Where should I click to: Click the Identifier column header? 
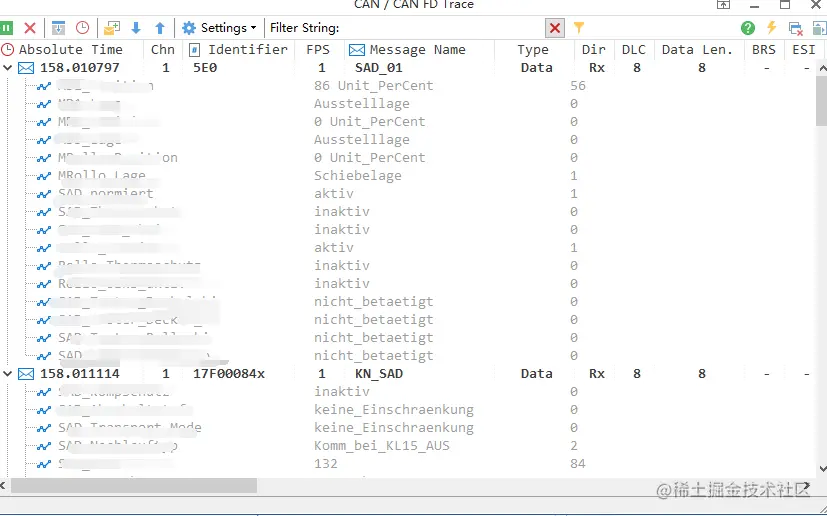coord(238,50)
